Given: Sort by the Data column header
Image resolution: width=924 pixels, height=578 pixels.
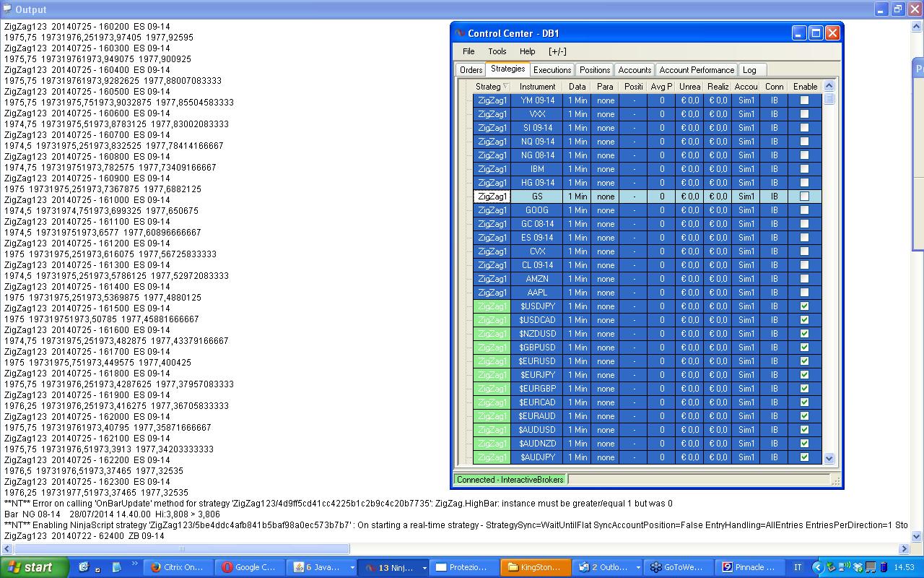Looking at the screenshot, I should click(577, 87).
